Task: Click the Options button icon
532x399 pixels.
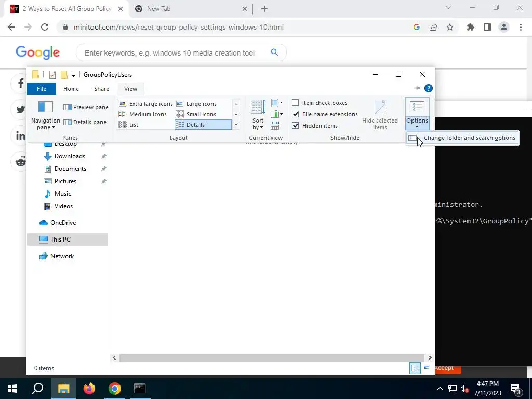Action: (417, 107)
